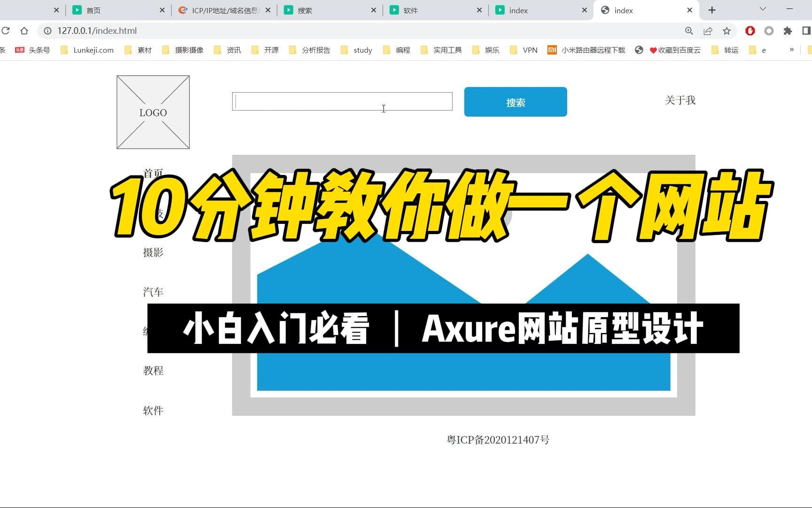Click the gray circle extension icon

point(769,31)
